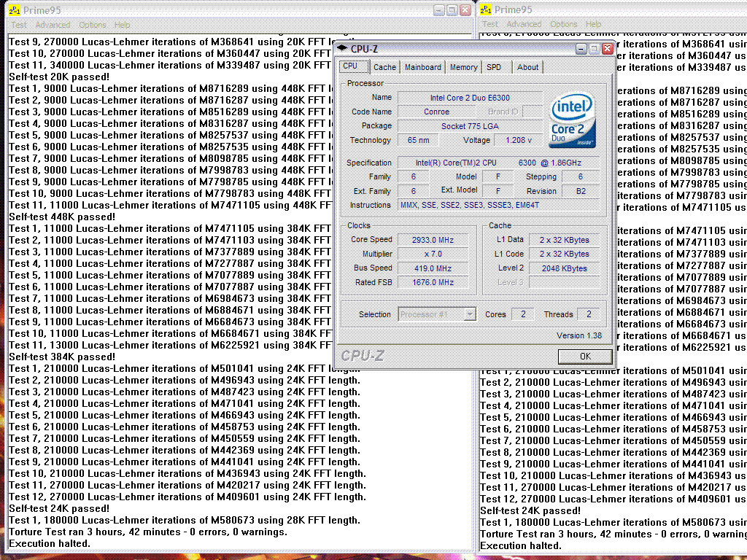Open the Advanced menu in the right Prime95 window

[x=524, y=24]
